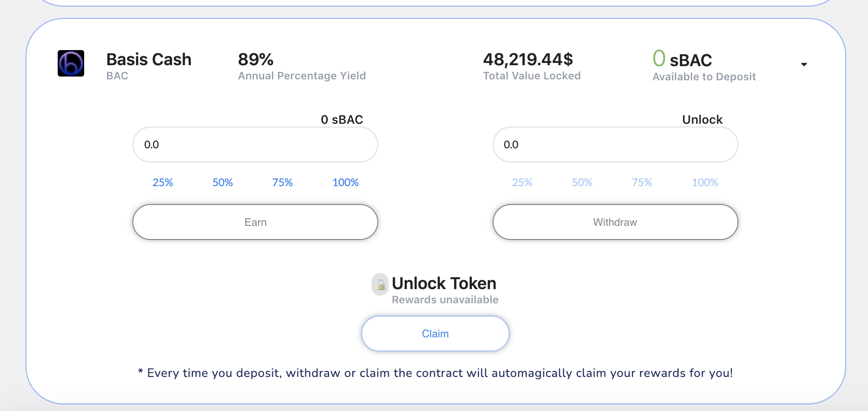Click the Total Value Locked amount
Screen dimensions: 868x411
pos(528,60)
